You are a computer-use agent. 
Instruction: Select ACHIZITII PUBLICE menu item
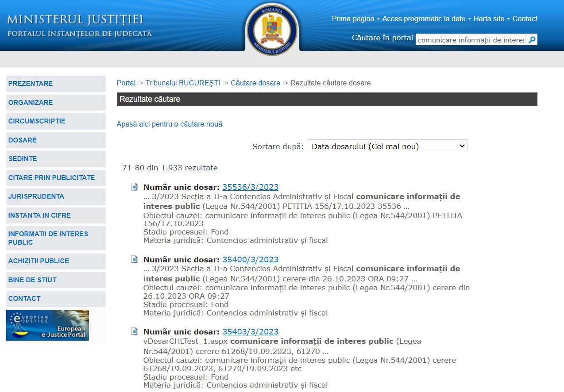pos(56,261)
